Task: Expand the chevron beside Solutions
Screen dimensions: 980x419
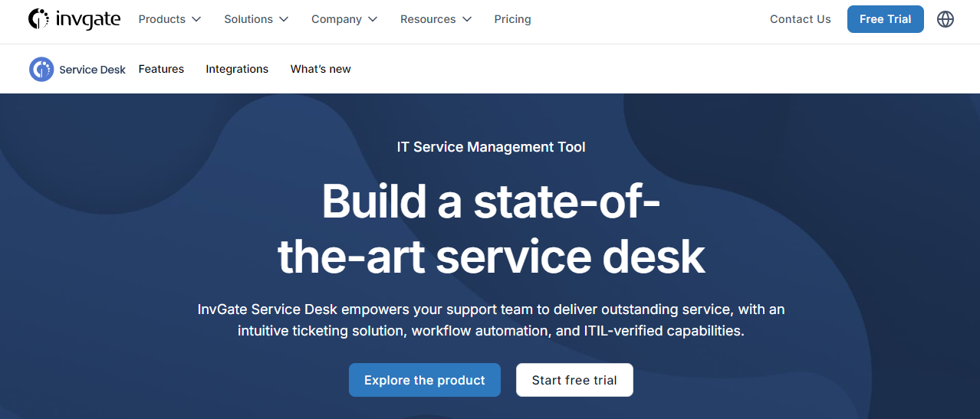Action: tap(284, 19)
